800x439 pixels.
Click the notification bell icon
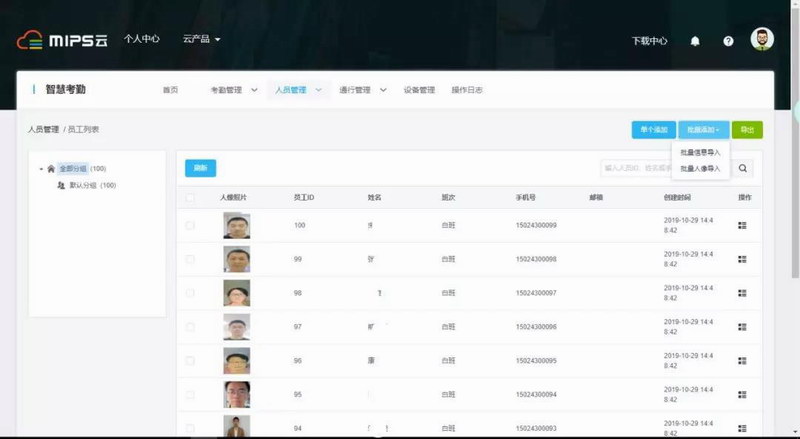tap(695, 41)
